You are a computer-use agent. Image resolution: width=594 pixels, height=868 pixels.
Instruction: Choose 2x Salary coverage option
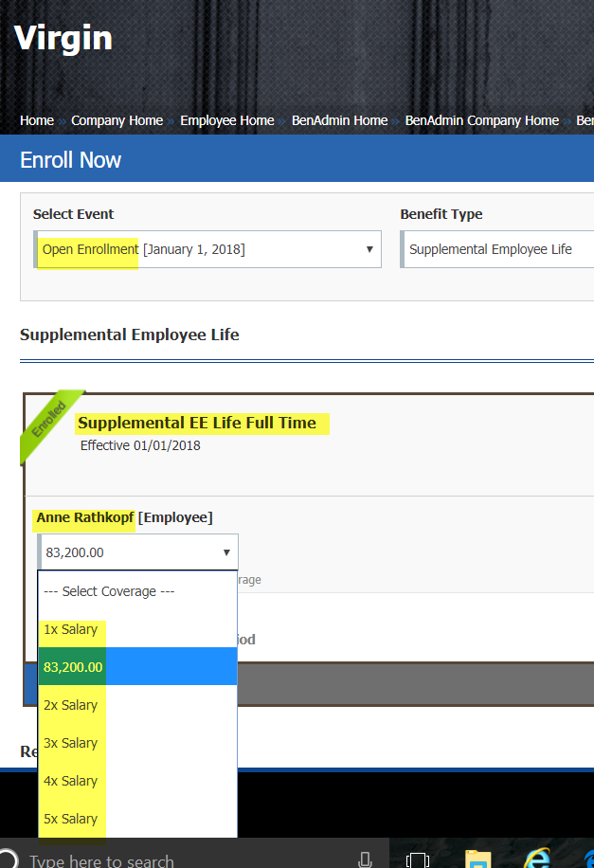coord(71,705)
